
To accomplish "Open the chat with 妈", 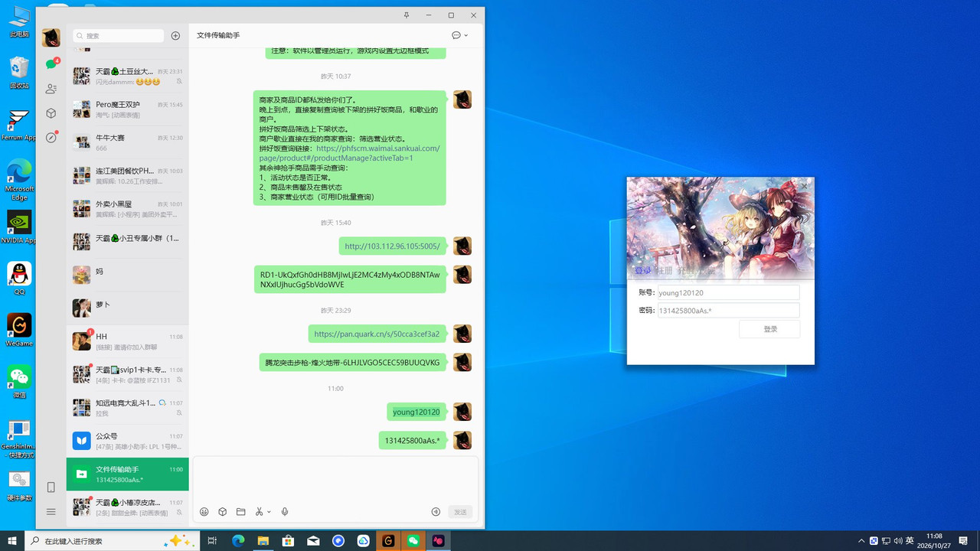I will [x=128, y=275].
